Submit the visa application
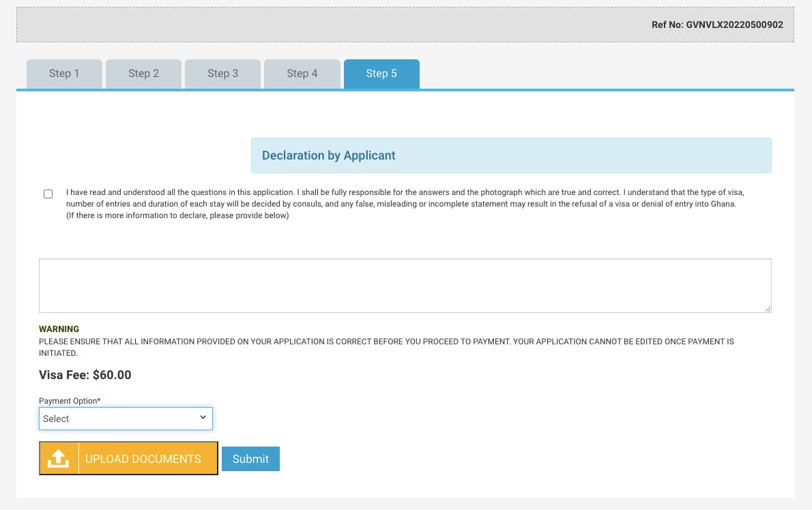The height and width of the screenshot is (510, 812). [x=250, y=459]
